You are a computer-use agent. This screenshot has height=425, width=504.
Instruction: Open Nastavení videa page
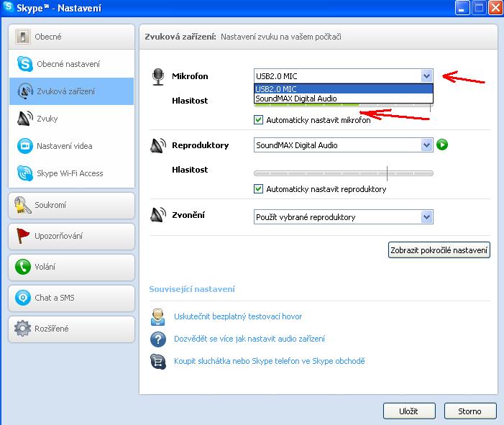click(x=71, y=146)
